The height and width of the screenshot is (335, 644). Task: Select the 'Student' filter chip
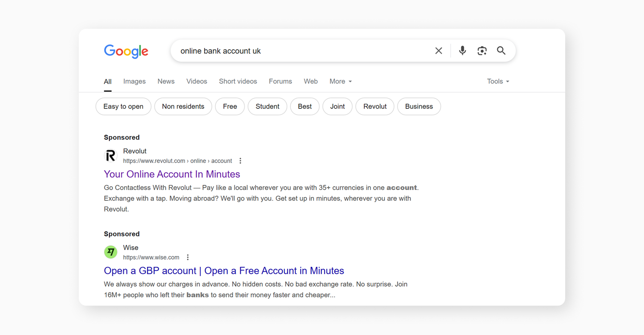[x=267, y=107]
